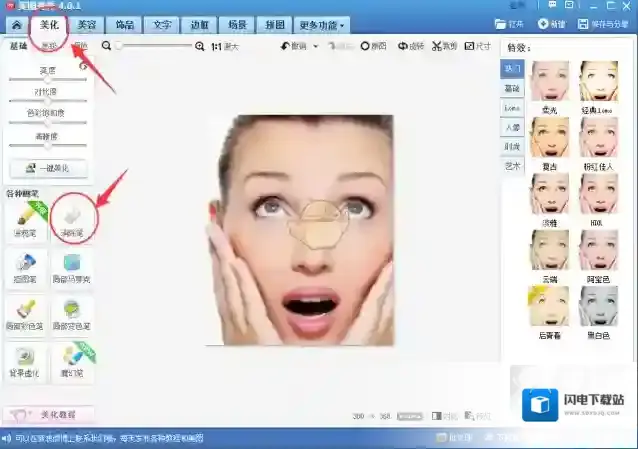Select the 基础 sub-tab
Image resolution: width=638 pixels, height=449 pixels.
tap(18, 46)
